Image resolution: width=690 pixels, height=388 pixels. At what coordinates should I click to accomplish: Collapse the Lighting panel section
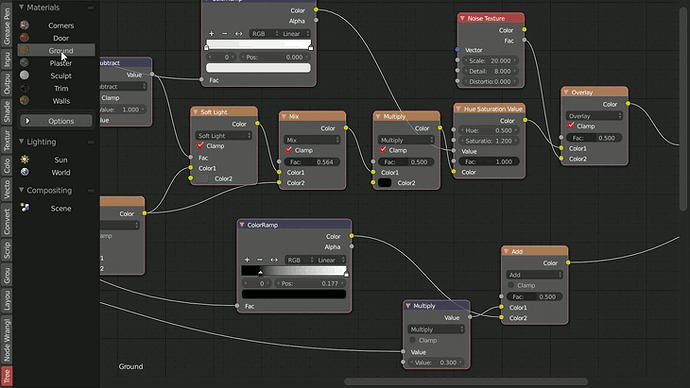(x=21, y=142)
